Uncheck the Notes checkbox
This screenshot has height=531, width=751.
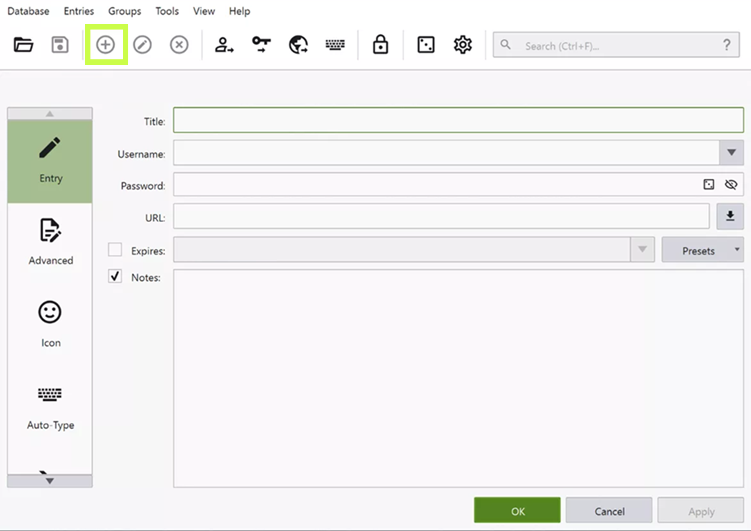115,277
